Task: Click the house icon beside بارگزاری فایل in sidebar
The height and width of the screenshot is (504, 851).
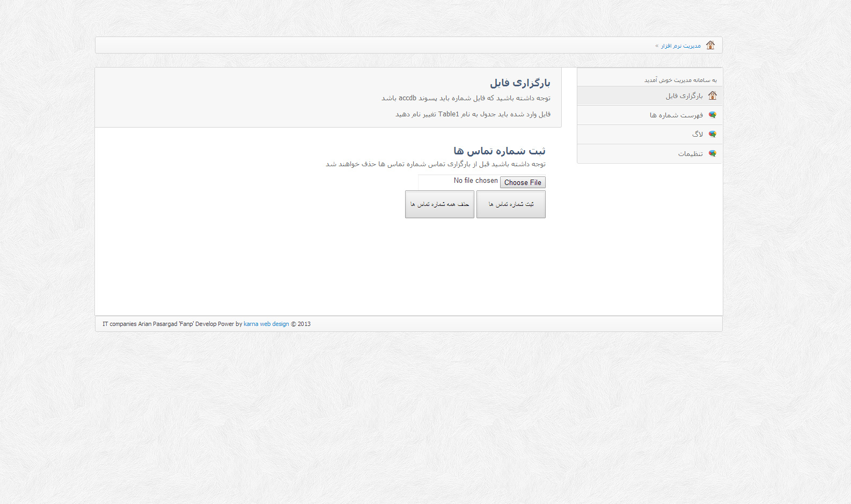Action: point(713,95)
